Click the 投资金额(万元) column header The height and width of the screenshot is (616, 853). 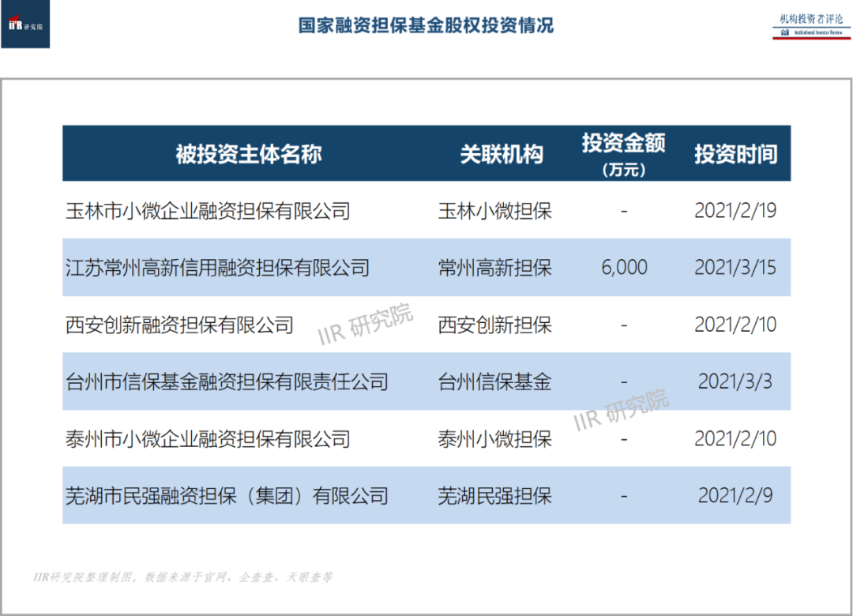624,154
